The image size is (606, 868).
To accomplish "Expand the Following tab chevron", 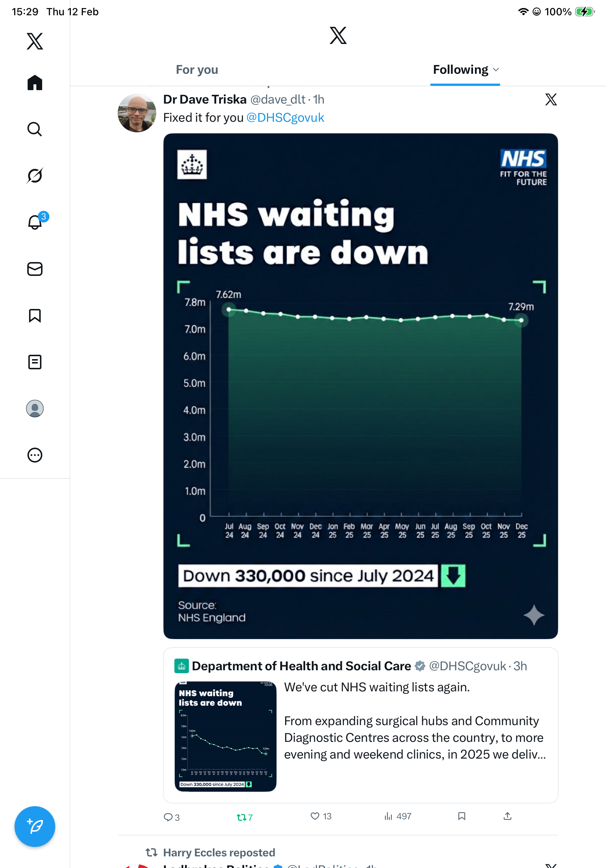I will (x=496, y=69).
